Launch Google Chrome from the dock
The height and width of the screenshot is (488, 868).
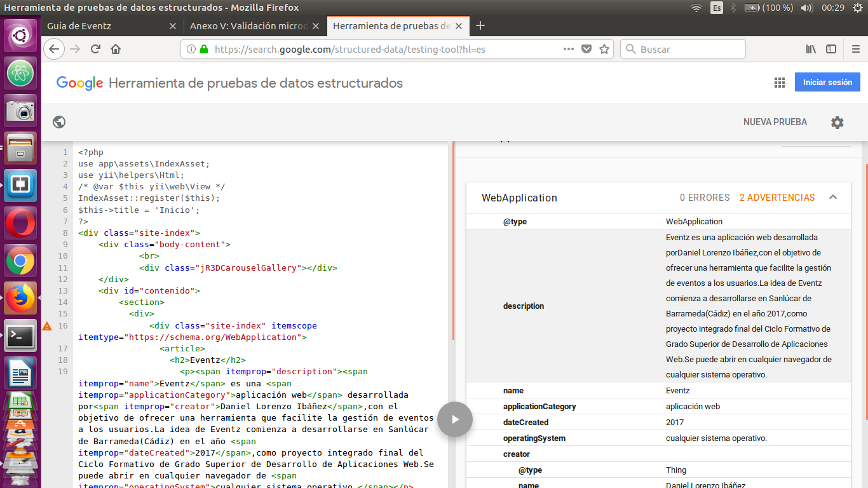(x=20, y=261)
